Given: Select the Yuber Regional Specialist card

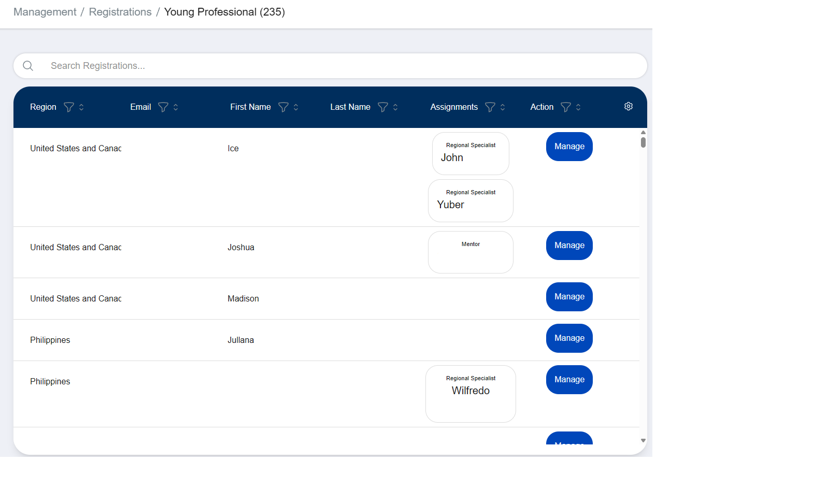Looking at the screenshot, I should point(470,200).
